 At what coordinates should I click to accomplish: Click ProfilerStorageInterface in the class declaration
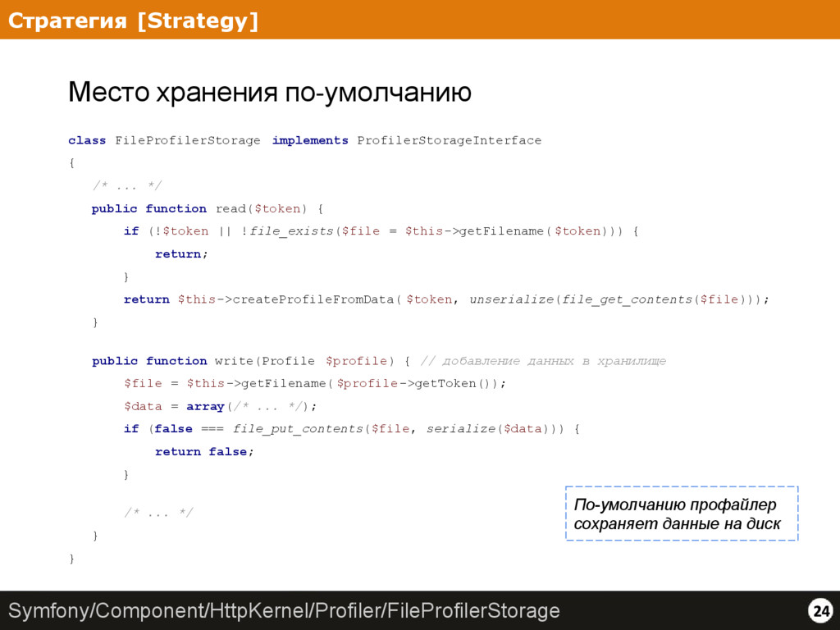(449, 140)
